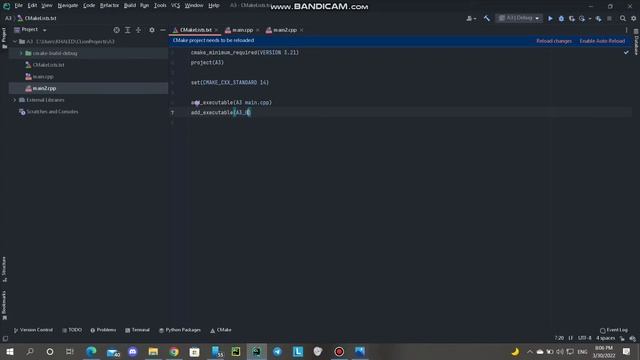Click the UTF-8 encoding status entry
The width and height of the screenshot is (640, 360).
584,338
